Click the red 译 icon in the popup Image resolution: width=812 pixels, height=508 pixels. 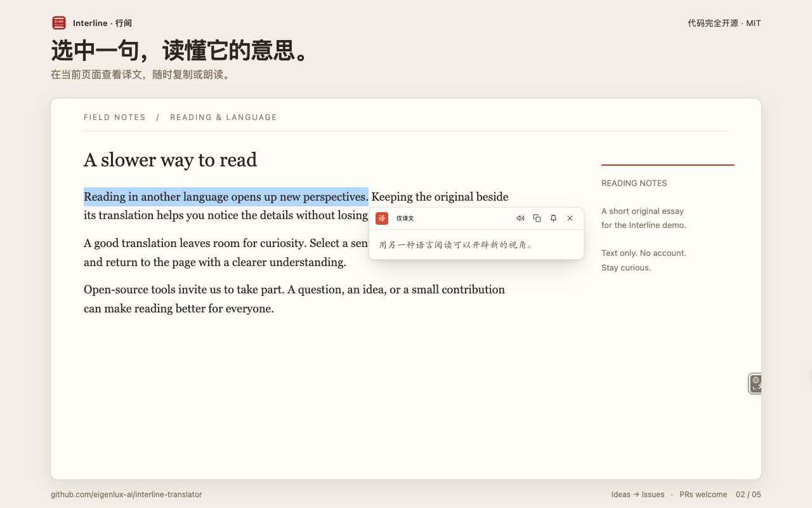point(382,218)
